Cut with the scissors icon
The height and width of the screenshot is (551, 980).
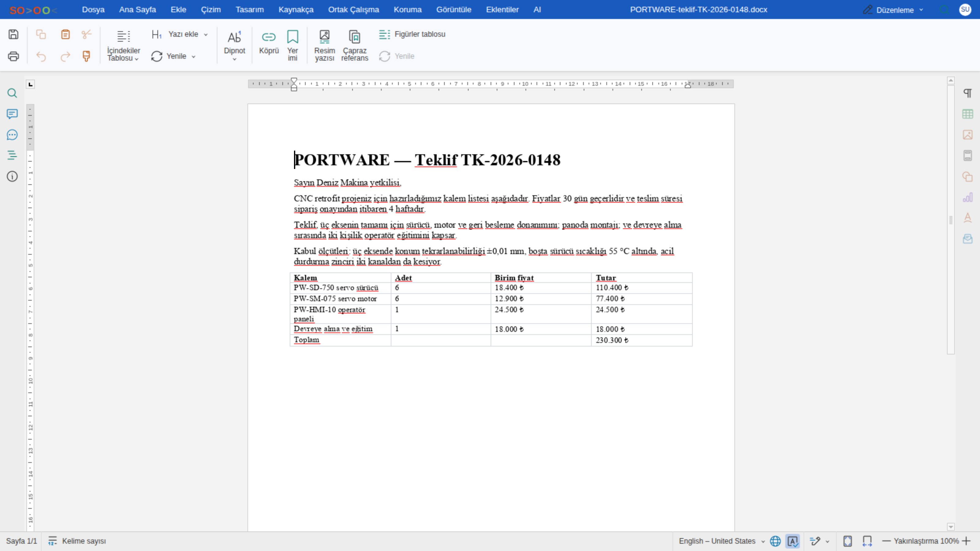click(x=86, y=34)
